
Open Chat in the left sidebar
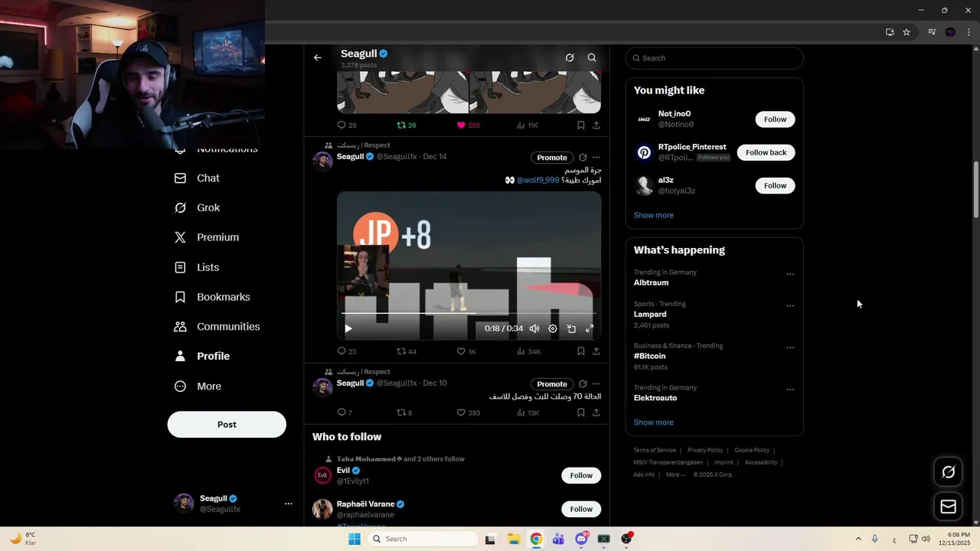point(197,178)
